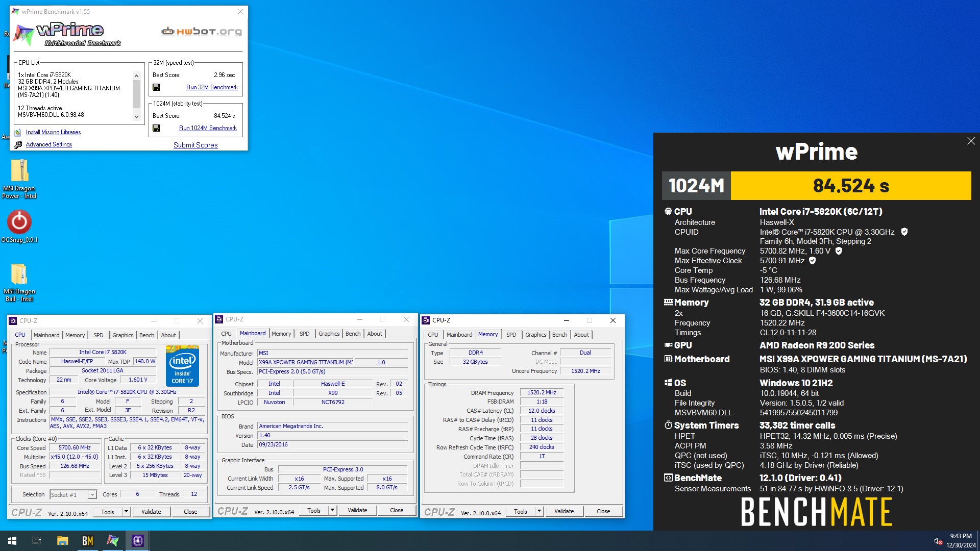Click Validate in CPU-Z Mainboard window
Screen dimensions: 980x551
pyautogui.click(x=357, y=510)
